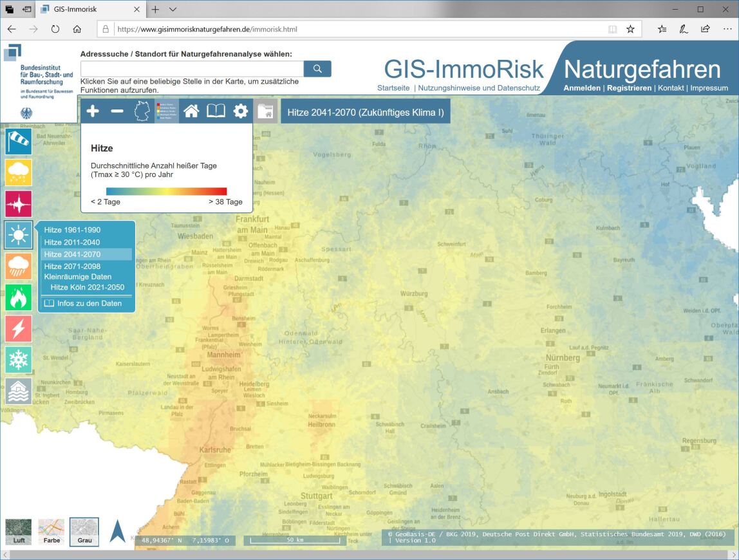Open Infos zu den Daten

coord(84,303)
